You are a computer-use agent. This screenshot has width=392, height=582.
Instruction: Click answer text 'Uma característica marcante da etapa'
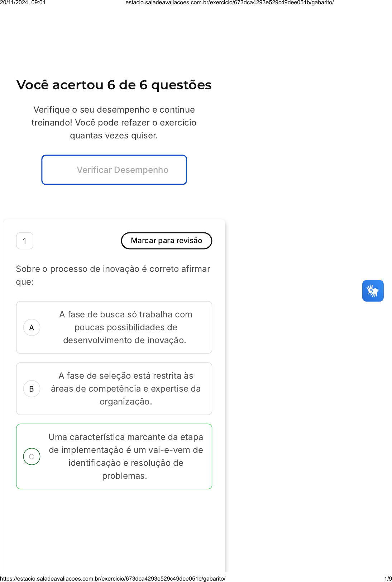pos(125,437)
